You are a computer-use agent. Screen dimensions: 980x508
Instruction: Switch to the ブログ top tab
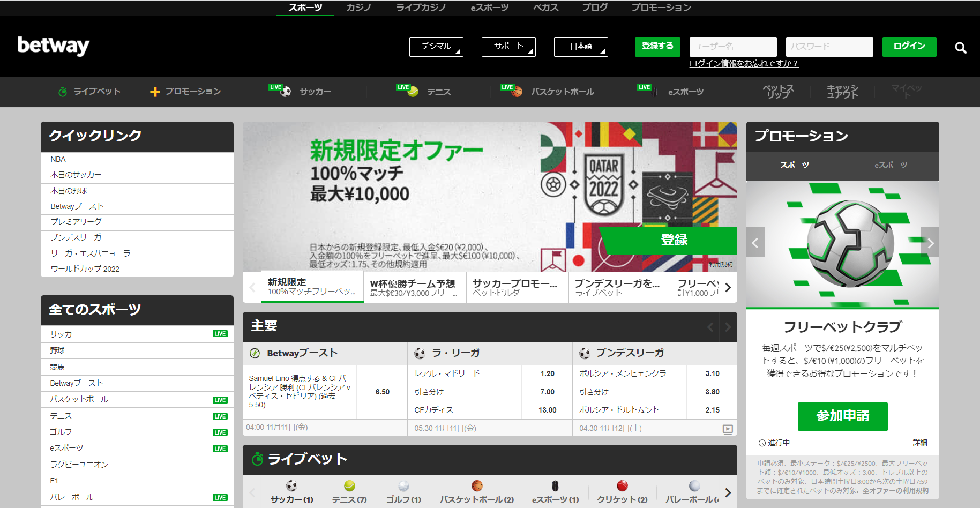coord(595,8)
